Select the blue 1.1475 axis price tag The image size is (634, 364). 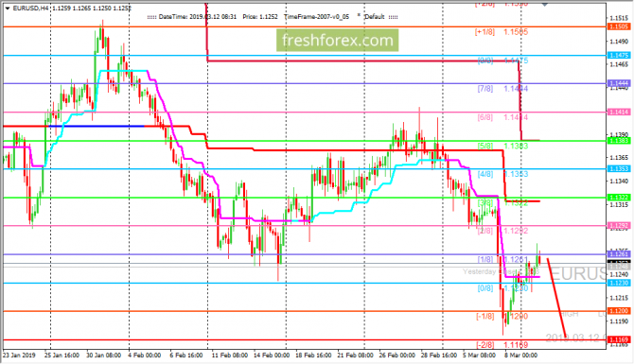pos(619,56)
